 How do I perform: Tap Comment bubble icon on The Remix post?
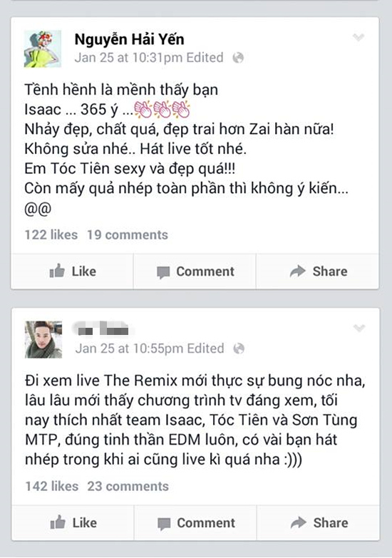[x=164, y=524]
